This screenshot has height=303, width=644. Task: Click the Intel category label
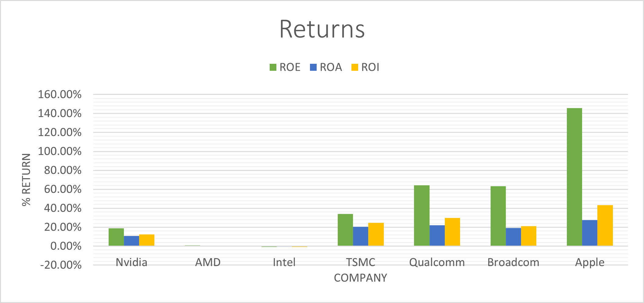pos(284,262)
